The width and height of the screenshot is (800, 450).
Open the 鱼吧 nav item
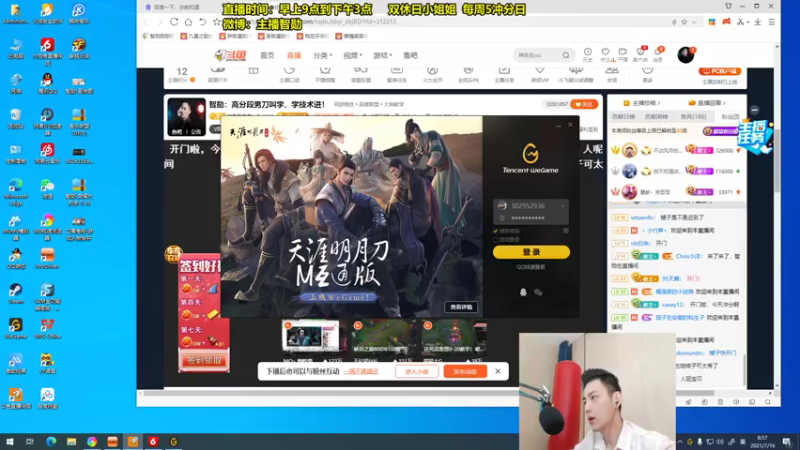click(x=410, y=55)
